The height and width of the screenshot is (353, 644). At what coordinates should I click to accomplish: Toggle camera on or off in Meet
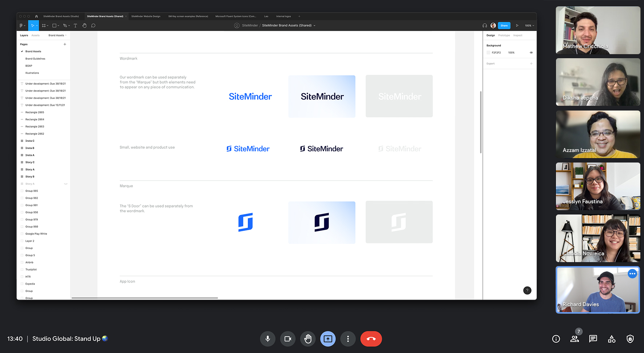pos(288,339)
